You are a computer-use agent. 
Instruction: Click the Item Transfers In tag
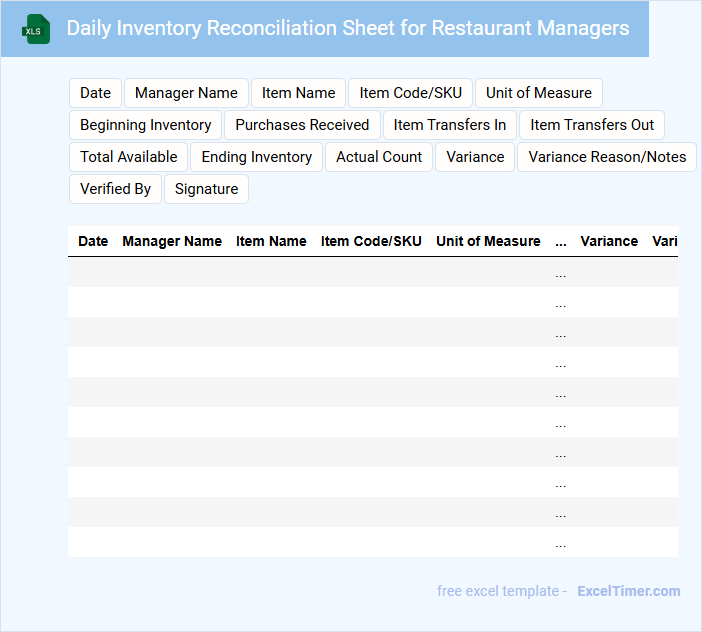click(449, 125)
